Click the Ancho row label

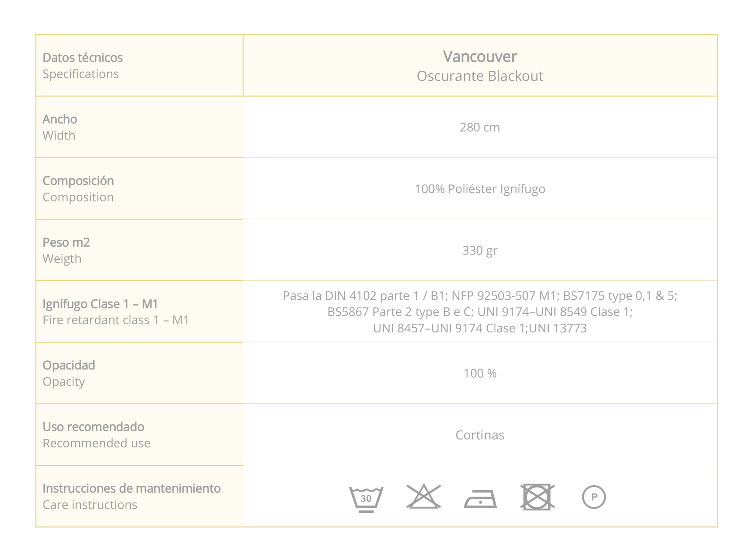[60, 119]
